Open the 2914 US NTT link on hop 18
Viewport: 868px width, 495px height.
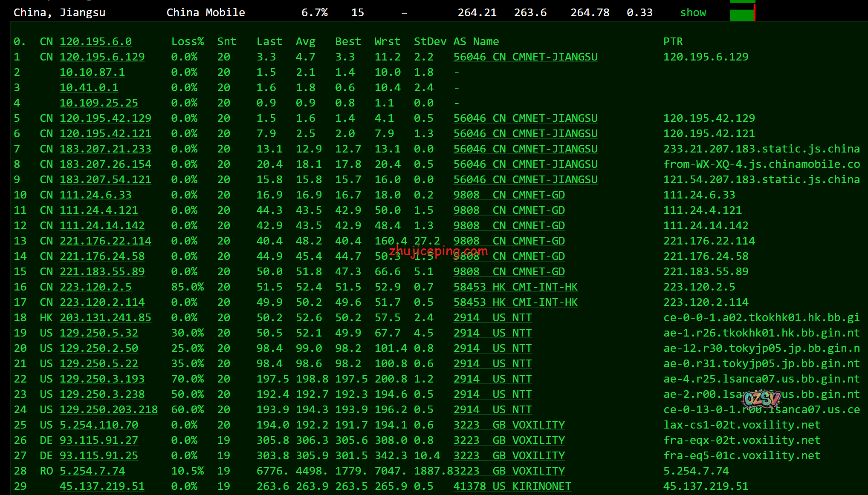[x=492, y=318]
